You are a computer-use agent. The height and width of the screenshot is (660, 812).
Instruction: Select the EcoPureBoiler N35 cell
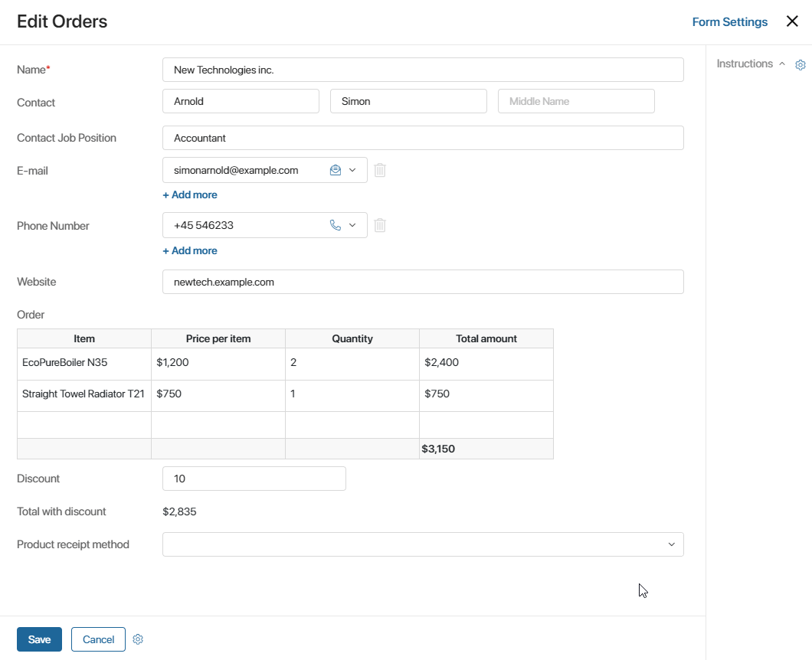click(x=84, y=364)
